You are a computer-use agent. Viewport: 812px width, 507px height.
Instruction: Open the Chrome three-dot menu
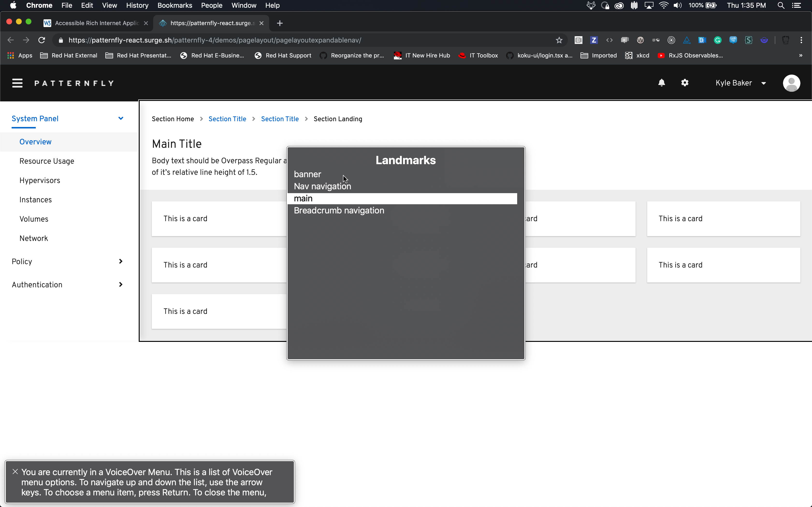pos(801,40)
